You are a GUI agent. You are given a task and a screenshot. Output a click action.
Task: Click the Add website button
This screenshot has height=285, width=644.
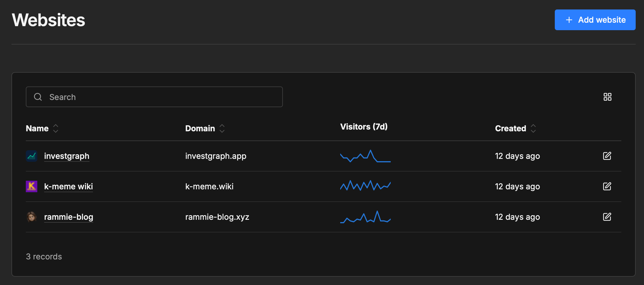tap(595, 20)
